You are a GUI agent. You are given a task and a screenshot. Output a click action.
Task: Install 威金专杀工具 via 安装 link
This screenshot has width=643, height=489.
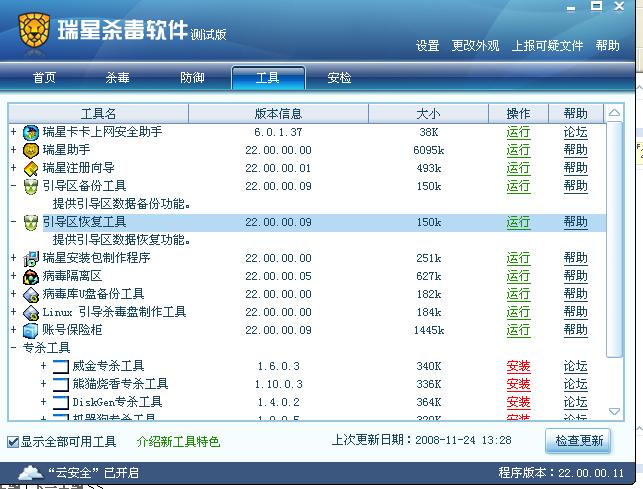coord(518,366)
